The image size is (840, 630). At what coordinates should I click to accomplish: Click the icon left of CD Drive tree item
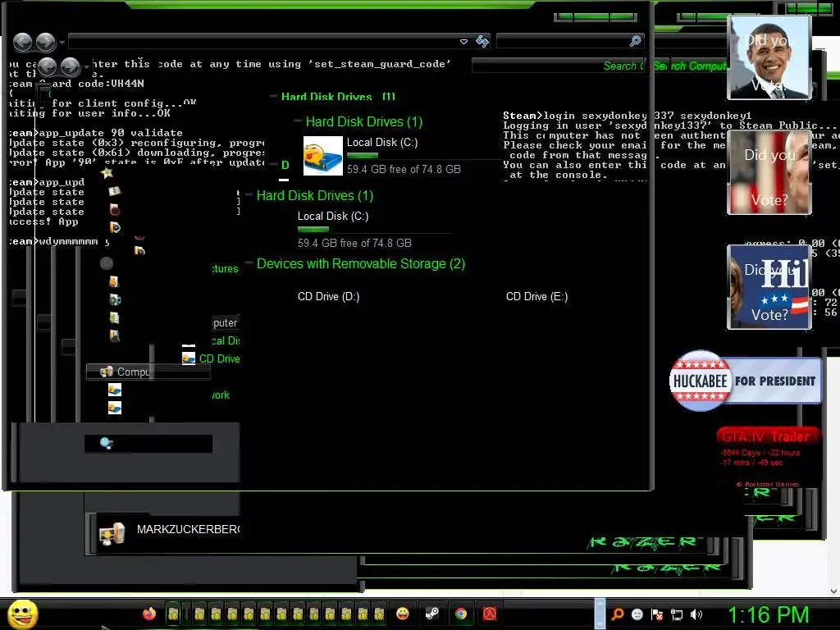click(x=189, y=358)
